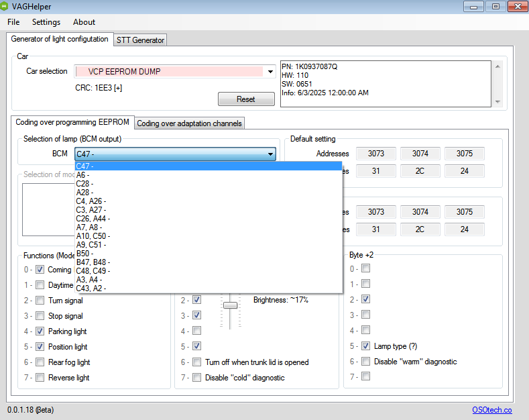
Task: Select 'C48, C49 -' in the BCM list
Action: 209,271
